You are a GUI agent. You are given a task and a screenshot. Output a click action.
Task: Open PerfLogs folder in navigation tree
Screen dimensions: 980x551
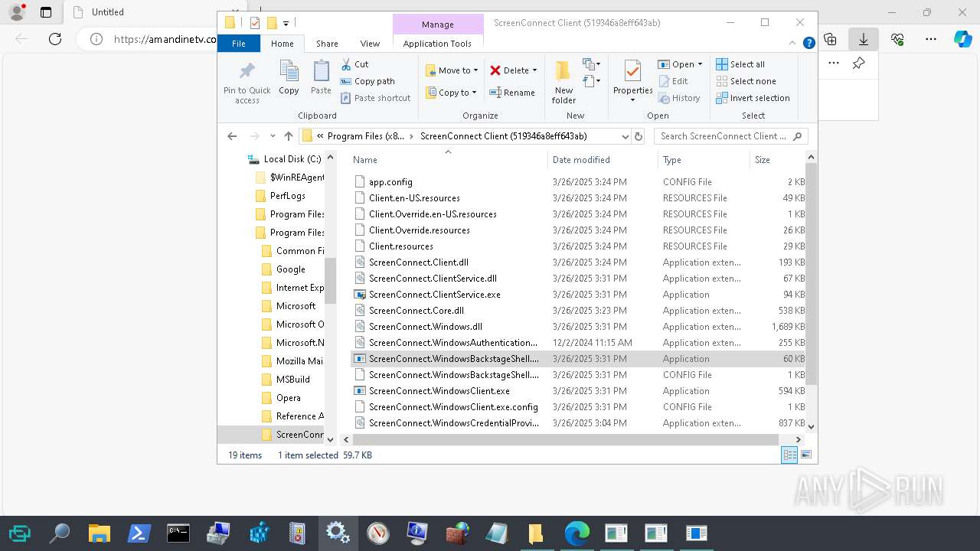tap(287, 196)
